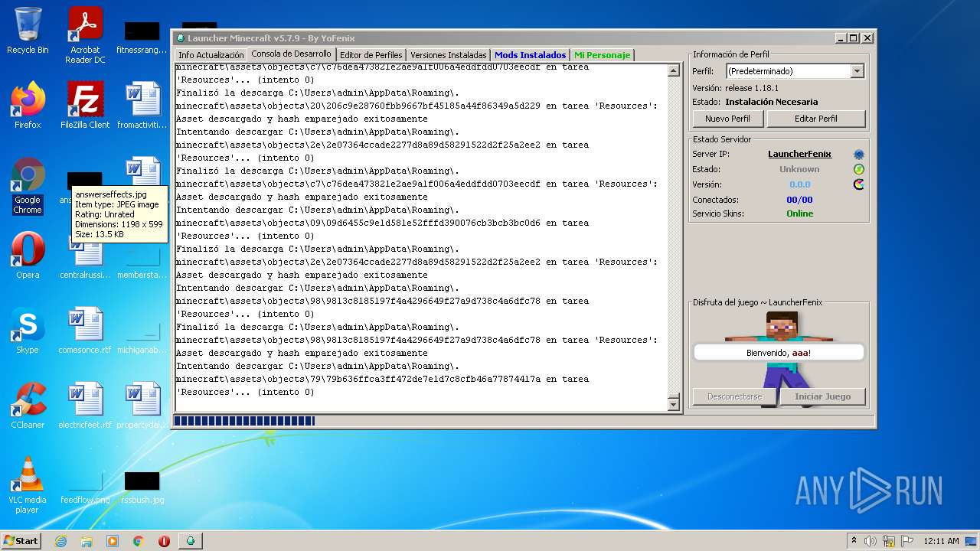Image resolution: width=980 pixels, height=551 pixels.
Task: Click the green refresh icon beside Estado Unknown
Action: pos(858,169)
